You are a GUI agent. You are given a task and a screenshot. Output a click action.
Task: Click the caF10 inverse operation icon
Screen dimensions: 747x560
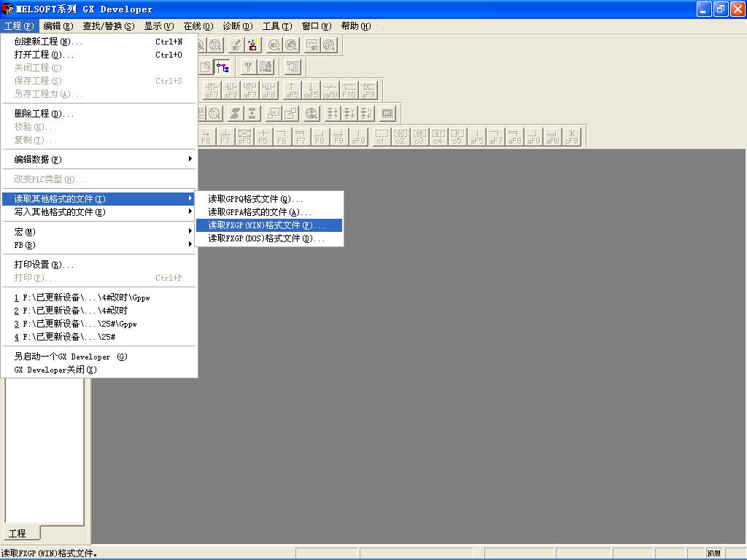click(330, 90)
